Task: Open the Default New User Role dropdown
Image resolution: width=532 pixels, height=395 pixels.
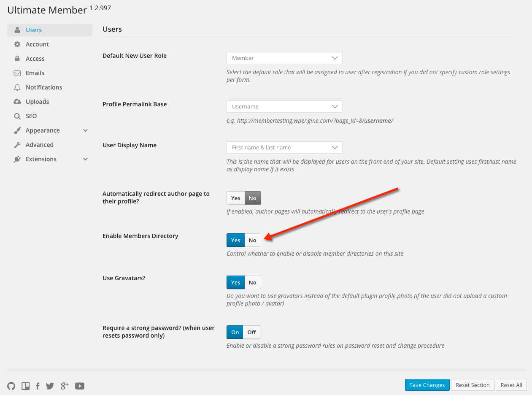Action: (284, 58)
